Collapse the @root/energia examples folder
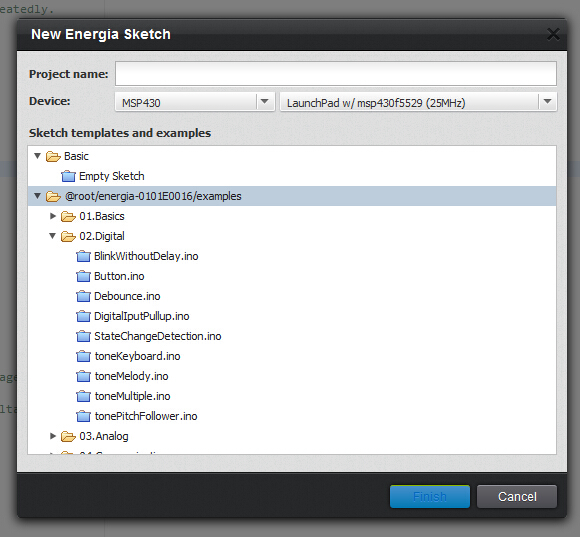Viewport: 580px width, 537px height. tap(37, 196)
